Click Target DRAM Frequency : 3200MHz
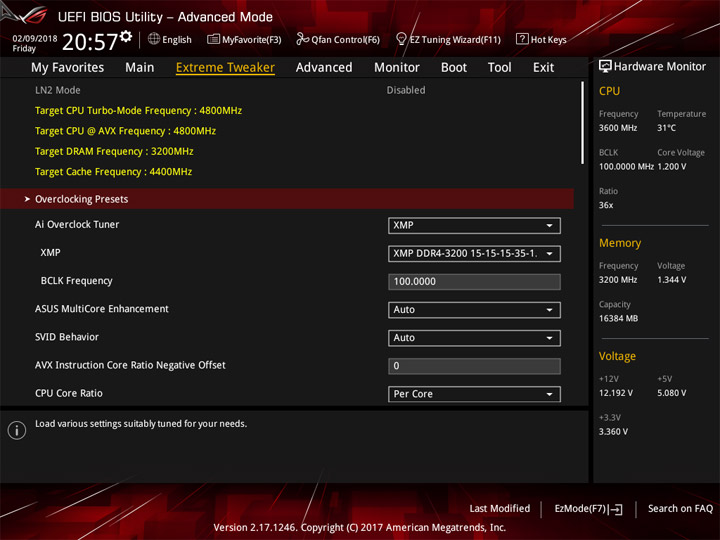This screenshot has width=720, height=540. point(114,152)
